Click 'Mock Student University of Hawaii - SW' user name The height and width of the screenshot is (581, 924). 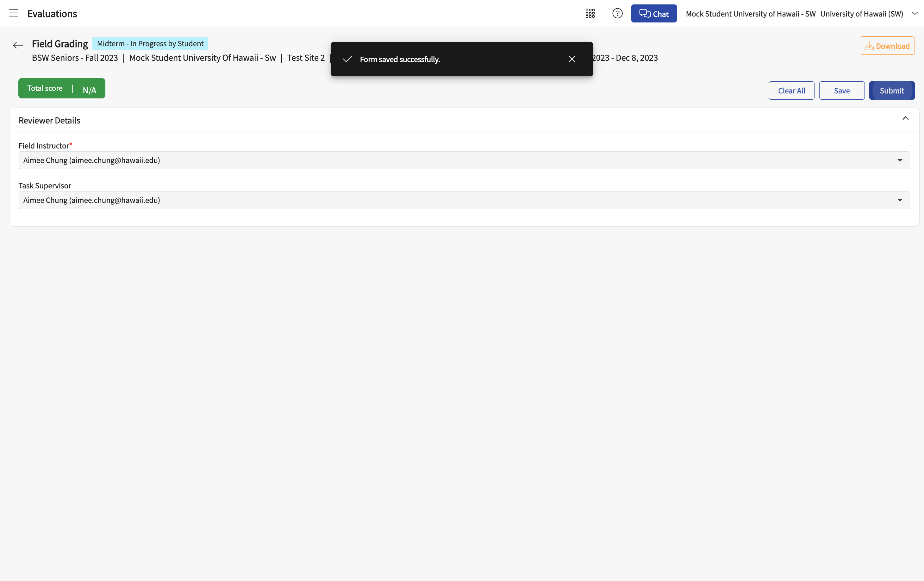[751, 14]
